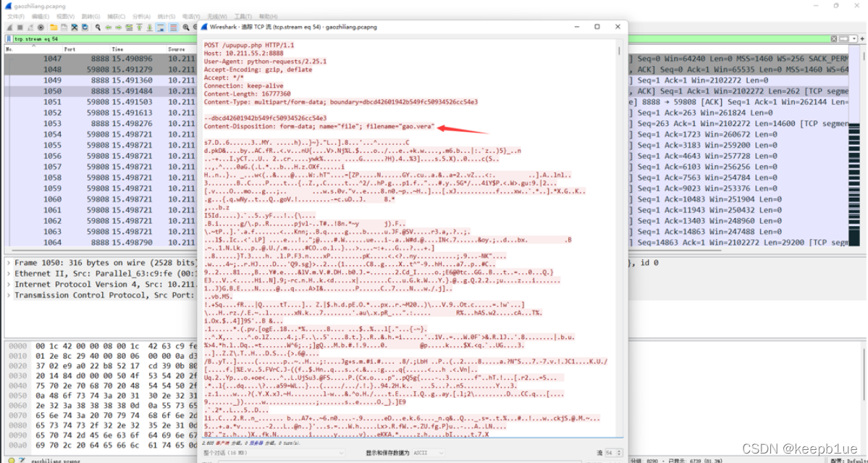Open the ASCII data format dropdown

(x=429, y=453)
